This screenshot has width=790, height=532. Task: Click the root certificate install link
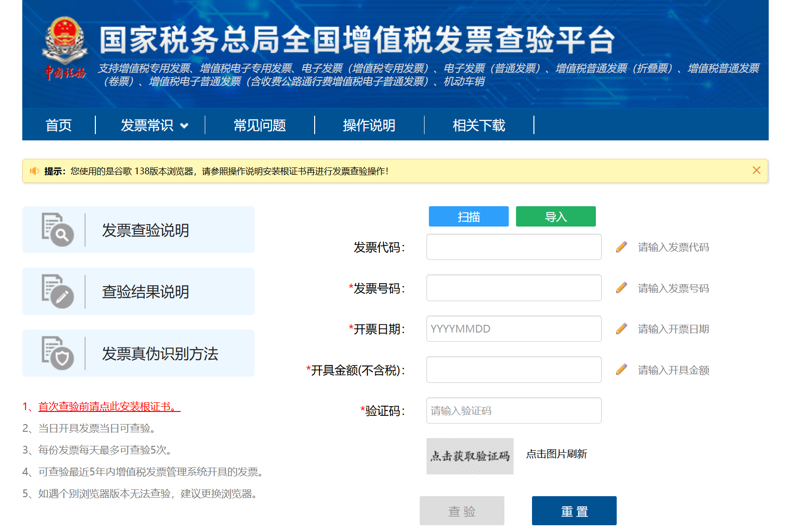point(109,407)
